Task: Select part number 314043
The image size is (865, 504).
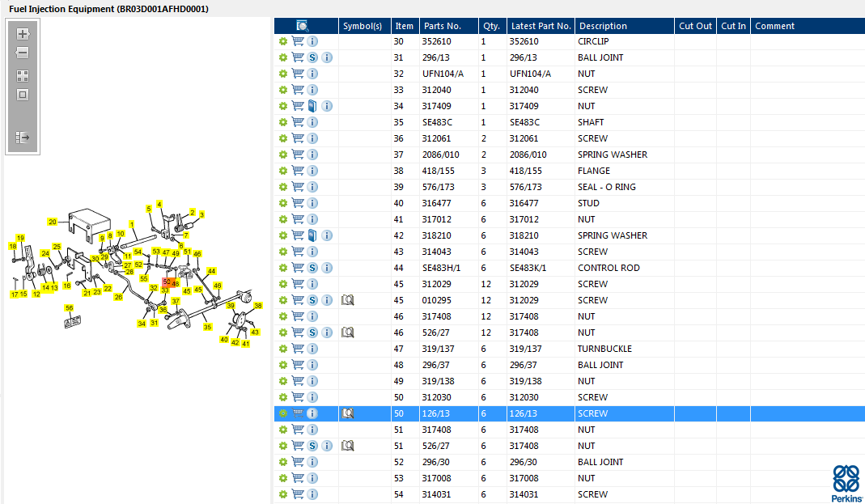Action: tap(436, 252)
